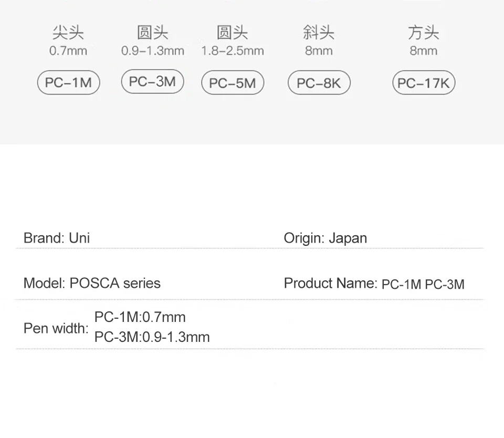The width and height of the screenshot is (504, 438).
Task: Click the Model: POSCA series text
Action: (x=92, y=283)
